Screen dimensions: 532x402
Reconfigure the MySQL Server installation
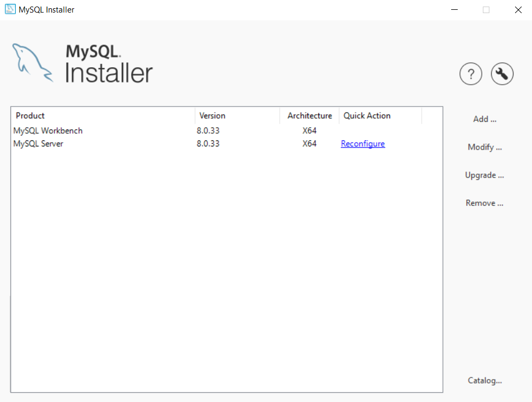click(363, 144)
